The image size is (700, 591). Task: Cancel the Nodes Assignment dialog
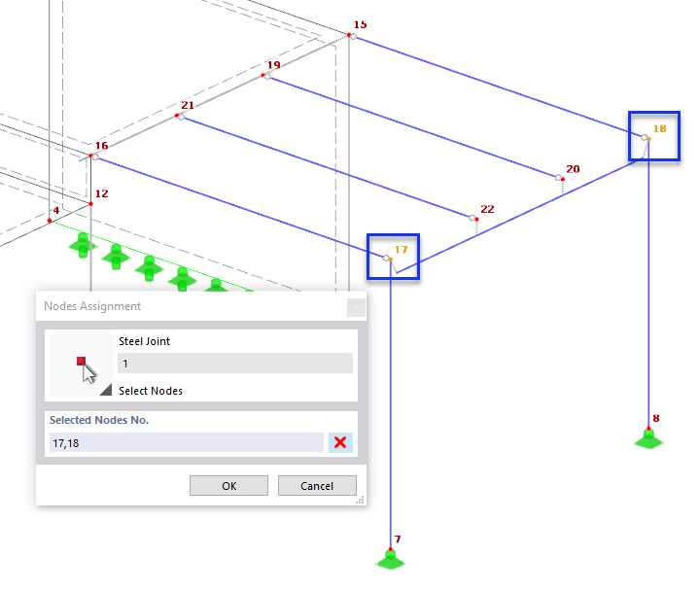coord(317,486)
